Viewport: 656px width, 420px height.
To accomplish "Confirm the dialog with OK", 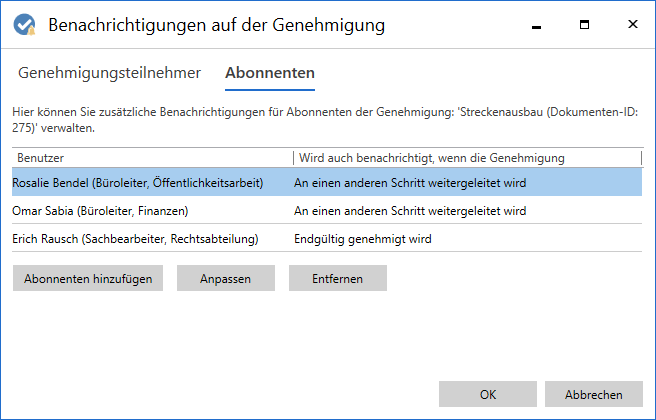I will (487, 394).
